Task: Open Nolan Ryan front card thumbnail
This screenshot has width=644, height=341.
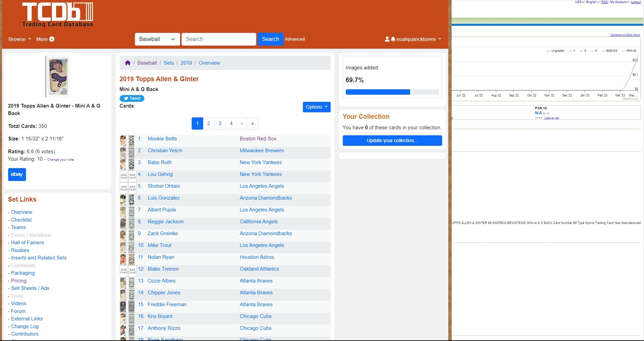Action: point(123,259)
